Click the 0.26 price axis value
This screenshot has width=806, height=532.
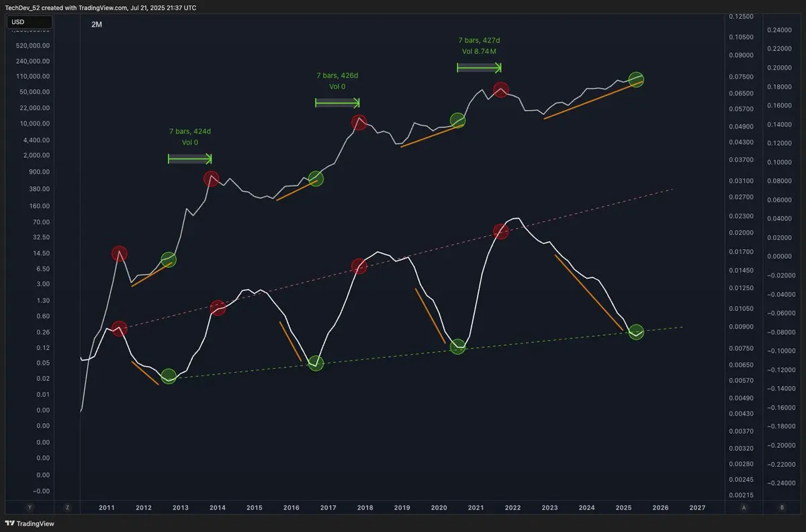[x=43, y=332]
